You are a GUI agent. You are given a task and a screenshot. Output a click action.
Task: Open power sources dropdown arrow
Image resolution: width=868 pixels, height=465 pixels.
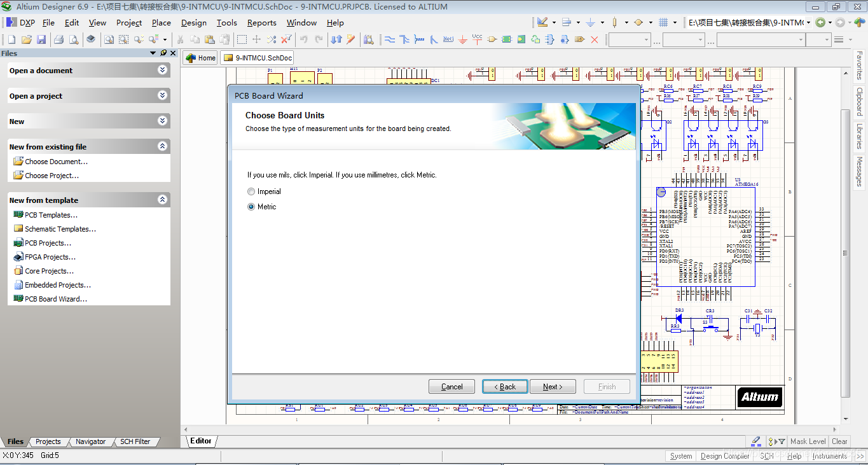[602, 22]
